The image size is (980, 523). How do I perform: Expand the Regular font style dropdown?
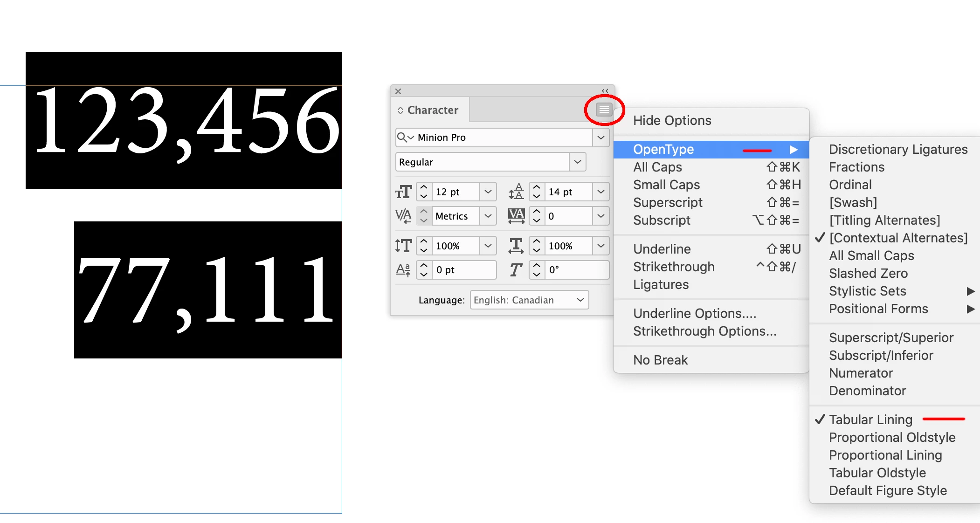578,162
